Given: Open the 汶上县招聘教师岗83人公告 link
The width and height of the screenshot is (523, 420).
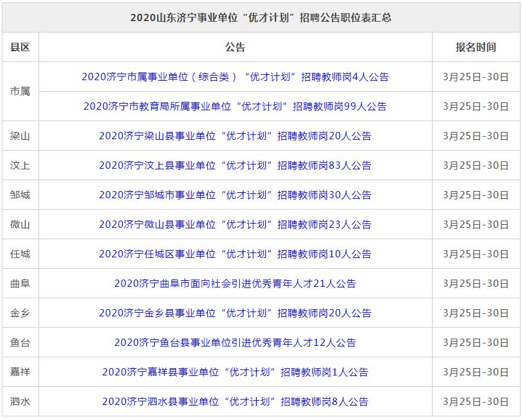Looking at the screenshot, I should tap(235, 166).
